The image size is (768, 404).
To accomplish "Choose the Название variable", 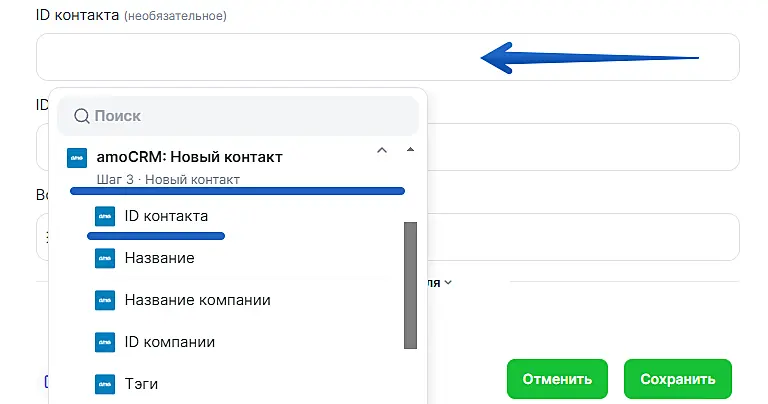I will point(159,258).
